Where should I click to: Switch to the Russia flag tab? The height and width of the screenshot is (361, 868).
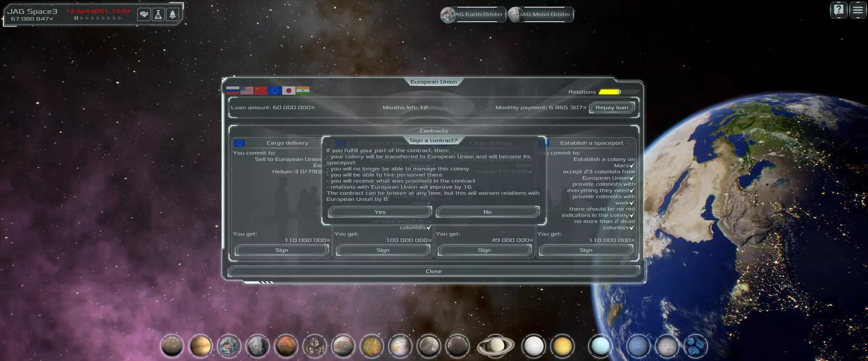pos(233,90)
